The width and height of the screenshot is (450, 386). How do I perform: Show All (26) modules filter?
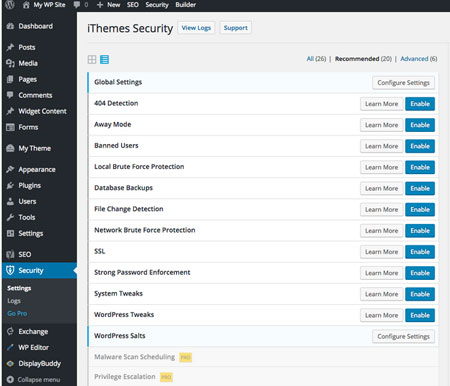tap(316, 59)
